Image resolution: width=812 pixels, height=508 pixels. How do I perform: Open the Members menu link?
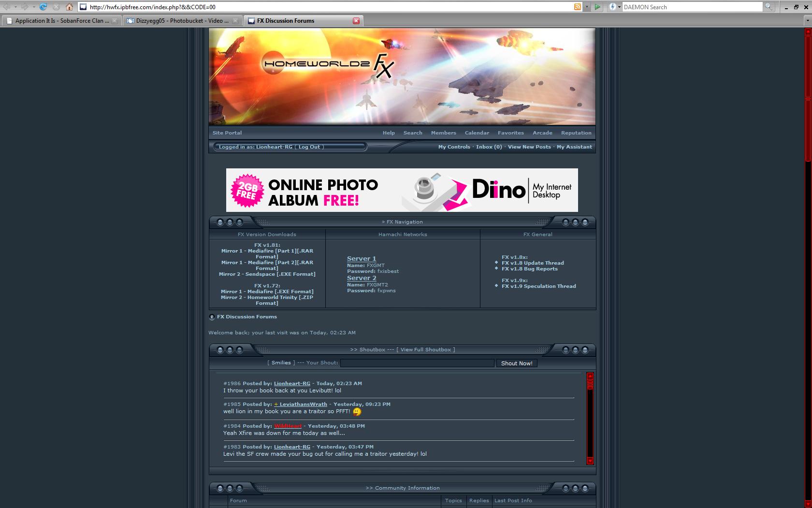point(443,133)
